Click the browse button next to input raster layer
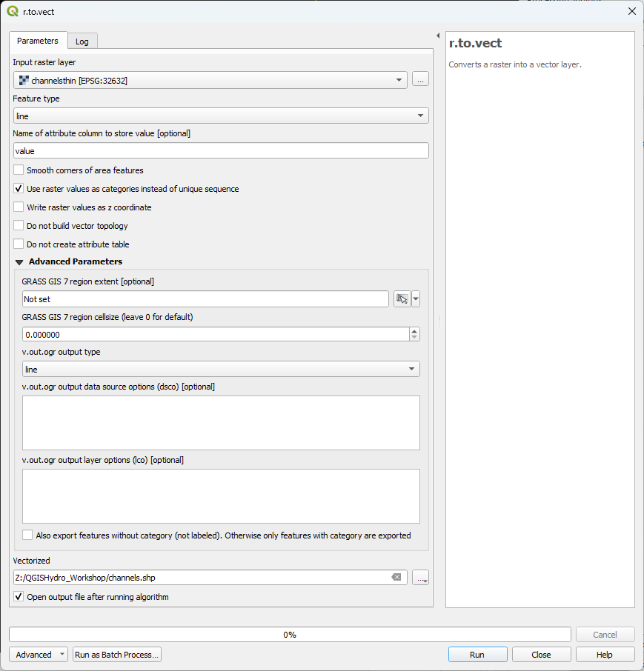The width and height of the screenshot is (644, 671). tap(420, 79)
